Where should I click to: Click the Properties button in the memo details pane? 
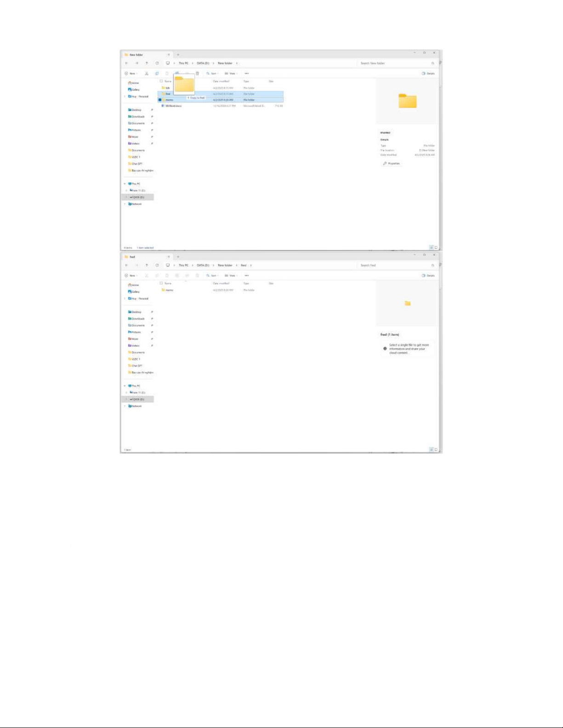coord(392,164)
